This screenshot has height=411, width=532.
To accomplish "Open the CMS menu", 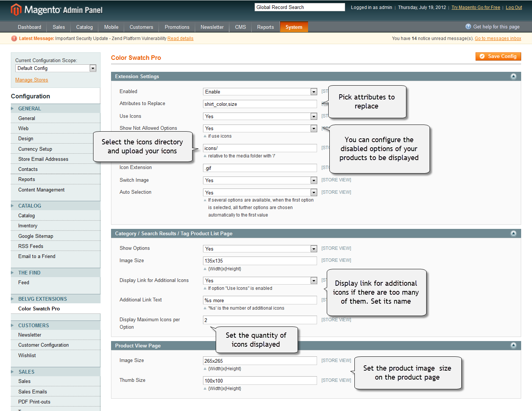I will tap(240, 27).
